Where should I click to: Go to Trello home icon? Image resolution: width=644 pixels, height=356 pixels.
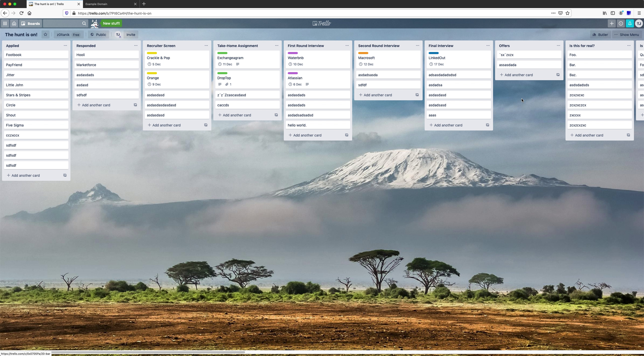coord(14,23)
